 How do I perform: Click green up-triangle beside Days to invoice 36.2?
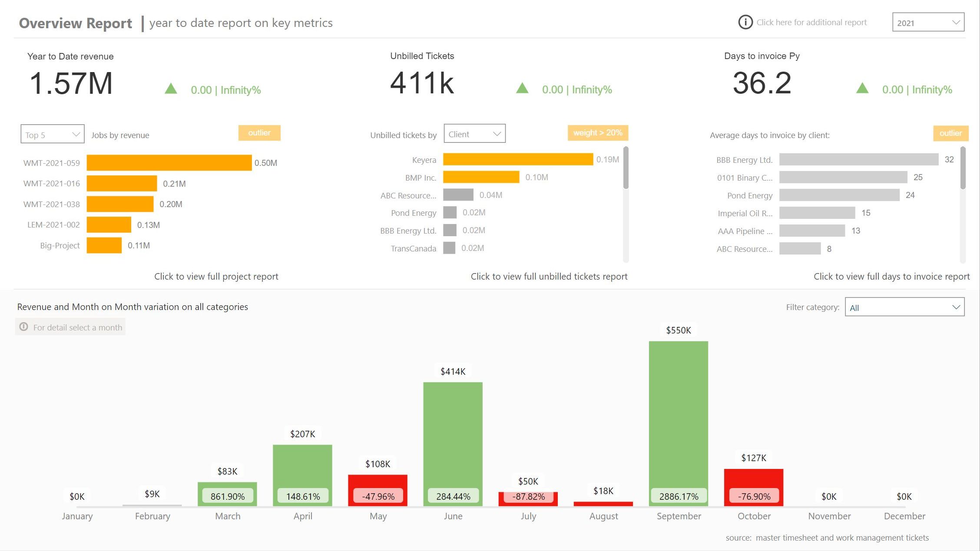pyautogui.click(x=862, y=88)
